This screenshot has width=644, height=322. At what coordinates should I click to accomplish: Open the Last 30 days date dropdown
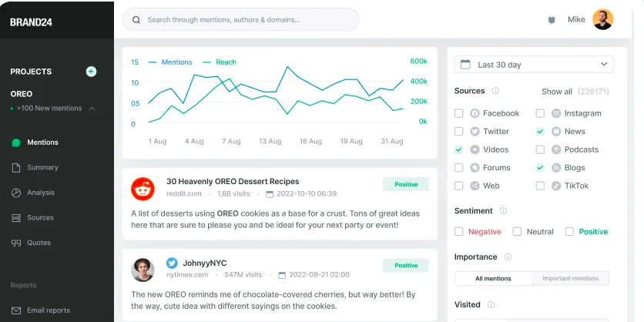click(x=533, y=65)
